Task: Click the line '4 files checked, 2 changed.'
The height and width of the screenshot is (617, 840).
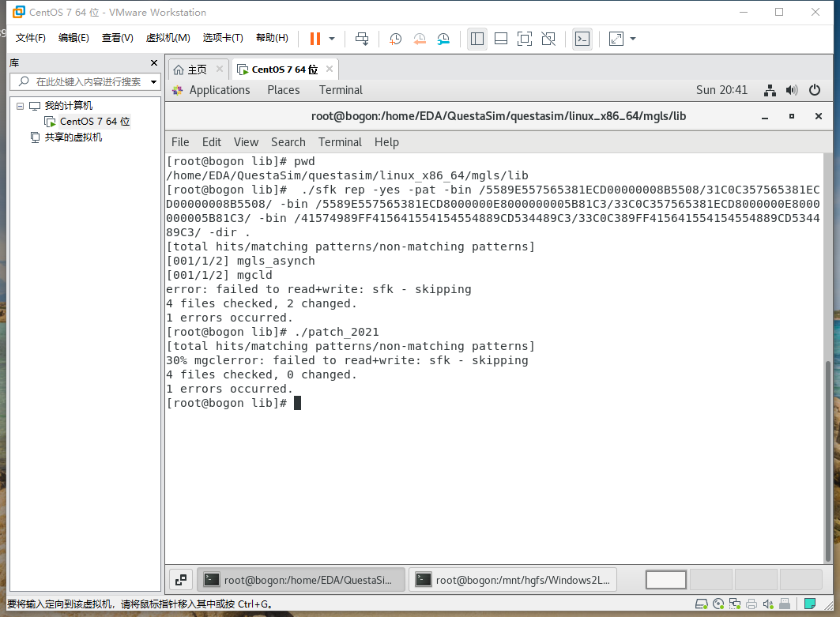Action: tap(262, 303)
